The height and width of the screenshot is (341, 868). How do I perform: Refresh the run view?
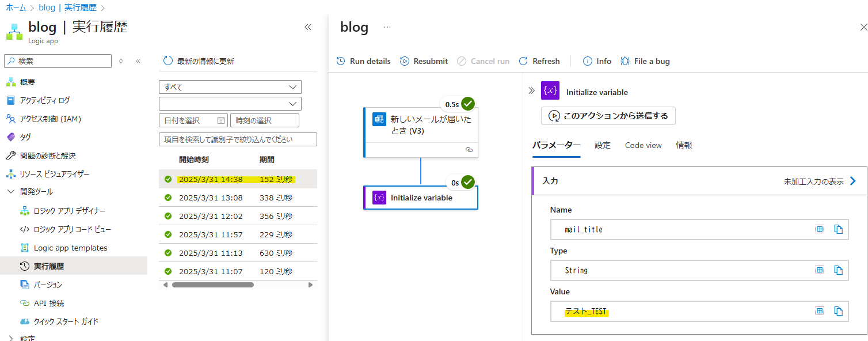click(x=539, y=61)
